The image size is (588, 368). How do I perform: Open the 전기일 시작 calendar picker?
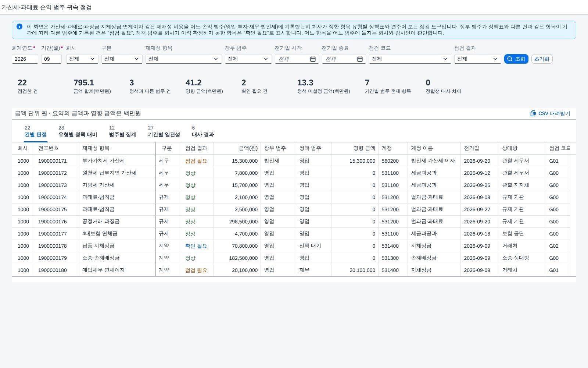pyautogui.click(x=313, y=59)
